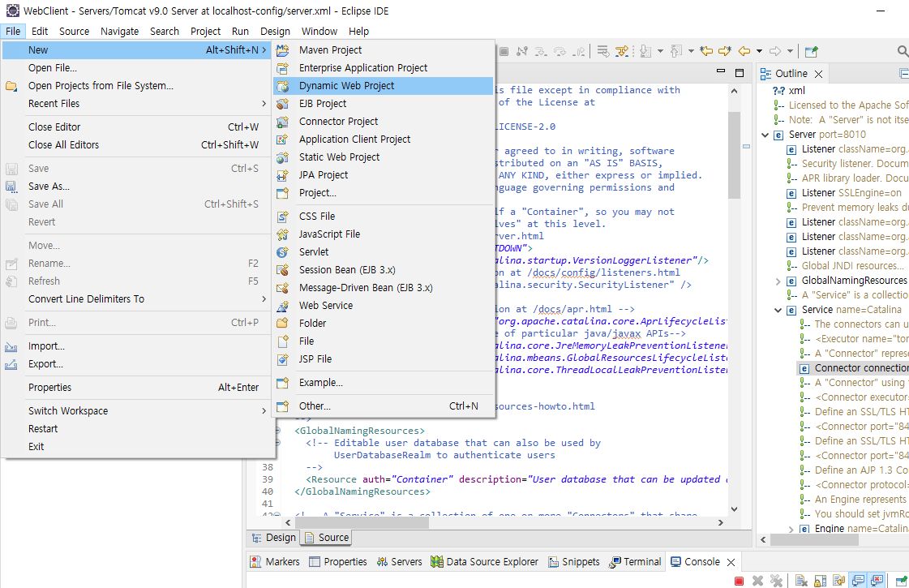Screen dimensions: 909x588
Task: Open the Switch Workspace submenu
Action: [136, 410]
